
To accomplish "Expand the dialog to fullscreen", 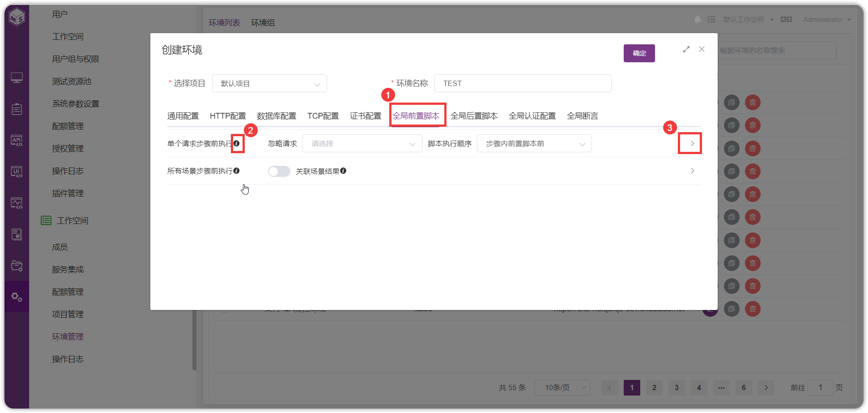I will coord(686,49).
